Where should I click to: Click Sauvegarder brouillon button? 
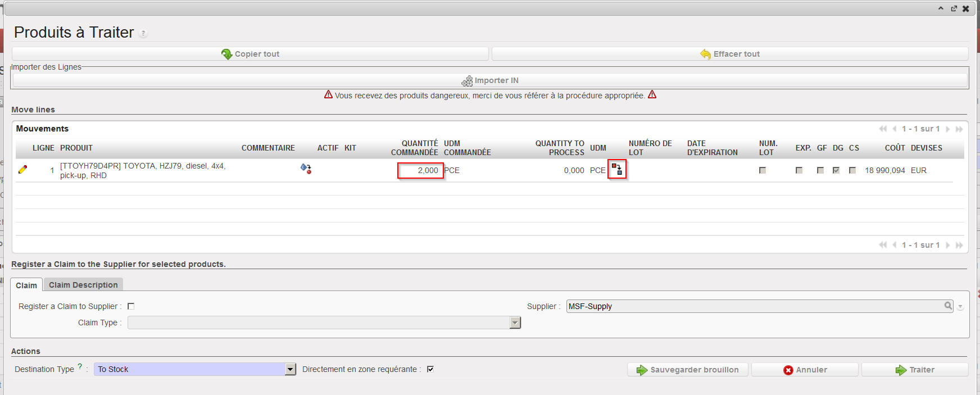687,370
